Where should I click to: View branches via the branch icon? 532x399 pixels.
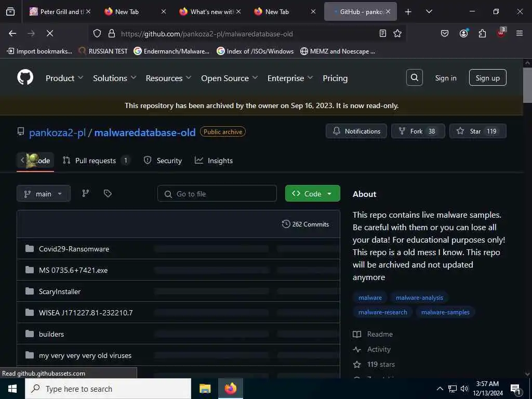coord(86,193)
